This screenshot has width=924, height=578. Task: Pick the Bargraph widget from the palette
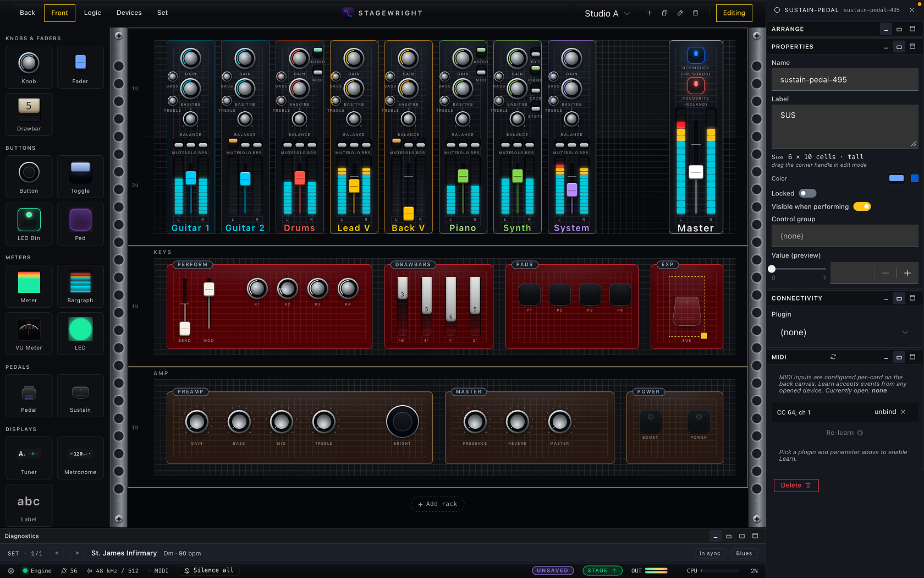(80, 286)
